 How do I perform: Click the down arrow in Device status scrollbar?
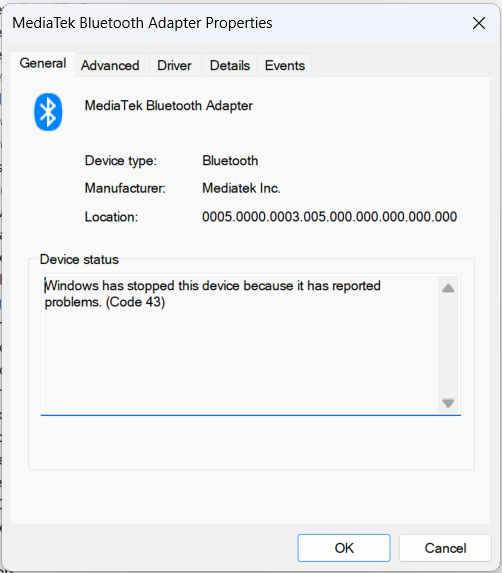[x=448, y=403]
